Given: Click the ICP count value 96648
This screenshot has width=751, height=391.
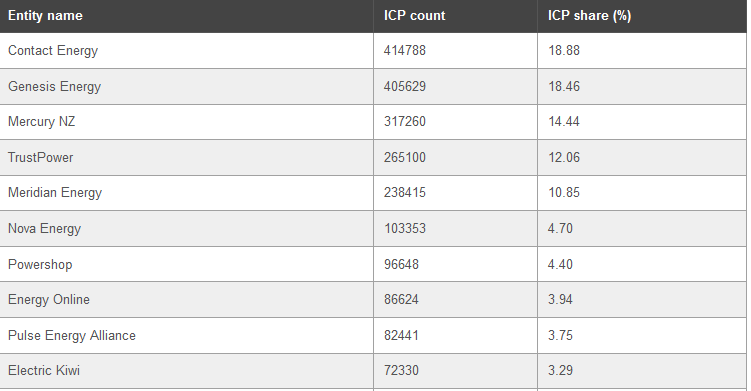Looking at the screenshot, I should 401,264.
